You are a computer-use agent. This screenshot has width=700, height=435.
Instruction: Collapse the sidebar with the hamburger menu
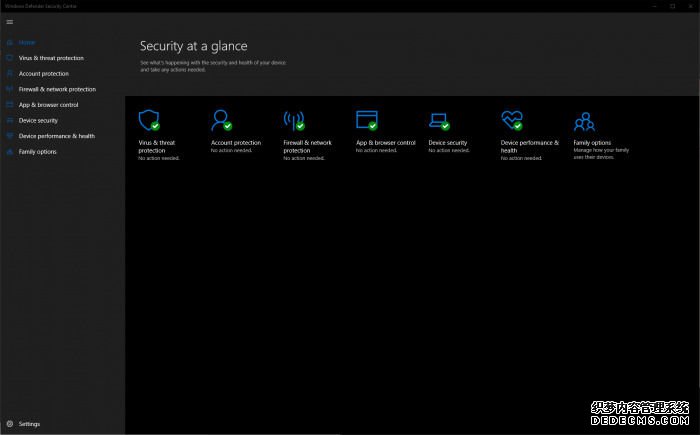10,21
